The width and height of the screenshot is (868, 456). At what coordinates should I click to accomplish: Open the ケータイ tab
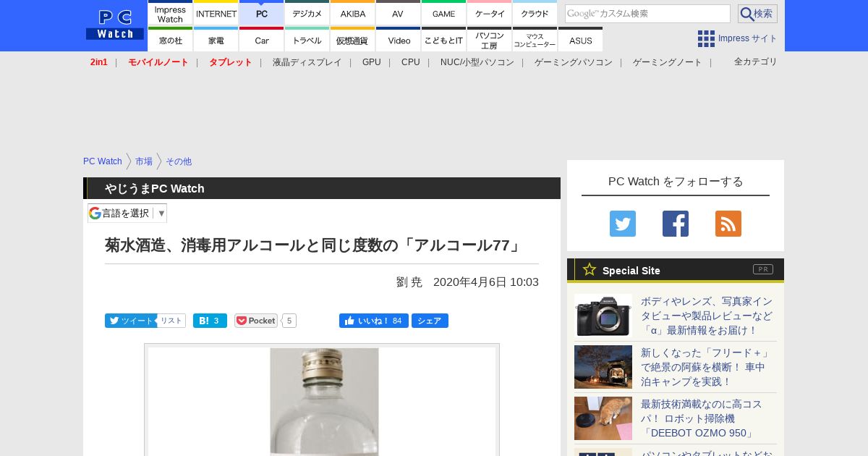coord(490,13)
